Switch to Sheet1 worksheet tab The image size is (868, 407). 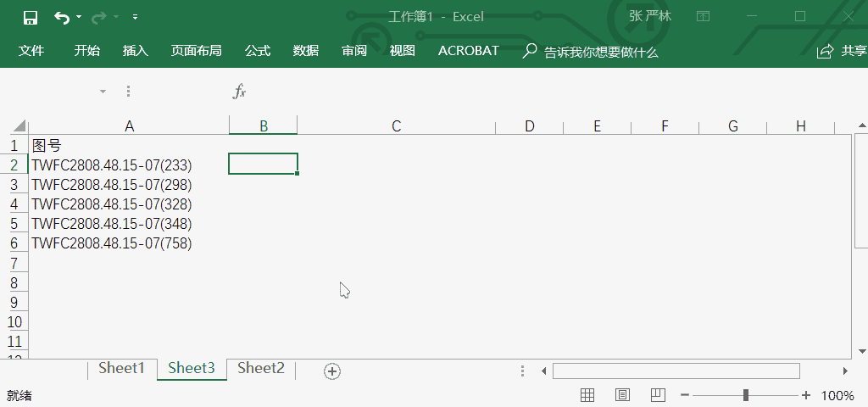[122, 368]
